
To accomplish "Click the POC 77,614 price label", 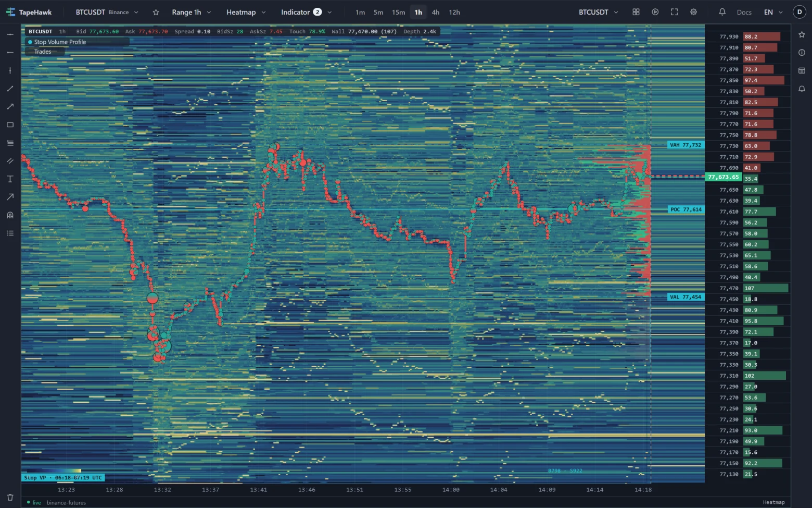I will coord(686,209).
